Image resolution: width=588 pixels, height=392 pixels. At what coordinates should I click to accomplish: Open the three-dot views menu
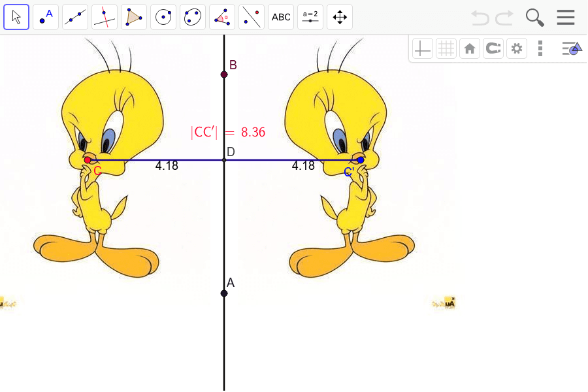tap(540, 48)
